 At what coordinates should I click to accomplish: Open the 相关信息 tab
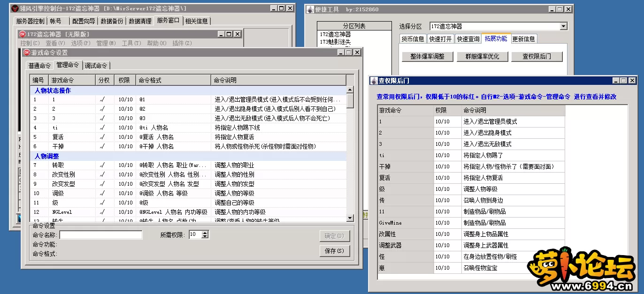[197, 21]
